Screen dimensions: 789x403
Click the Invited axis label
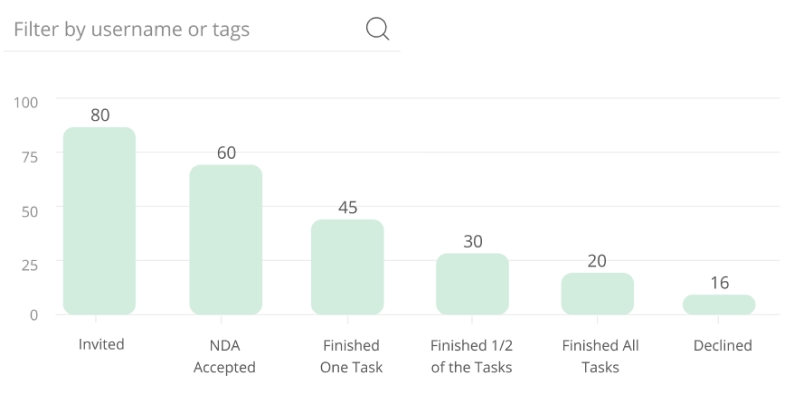coord(101,345)
